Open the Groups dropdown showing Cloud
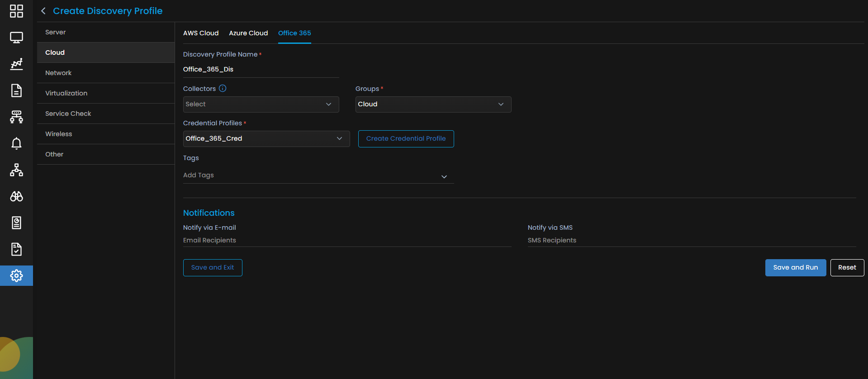Image resolution: width=868 pixels, height=379 pixels. pos(433,104)
